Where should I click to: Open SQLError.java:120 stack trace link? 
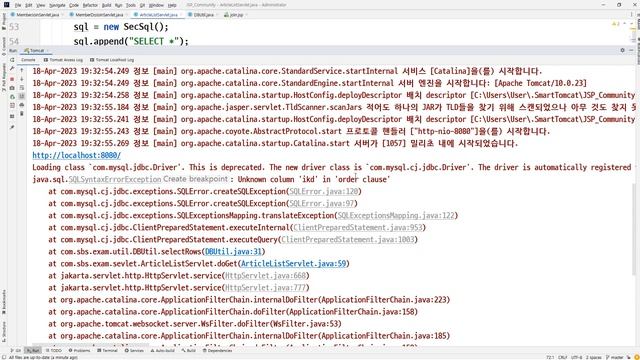pos(323,191)
